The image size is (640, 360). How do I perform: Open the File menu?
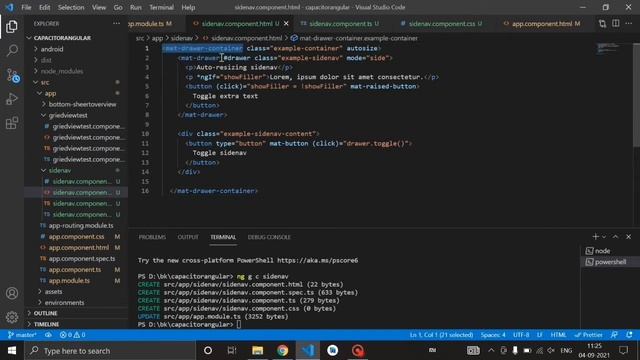(26, 7)
